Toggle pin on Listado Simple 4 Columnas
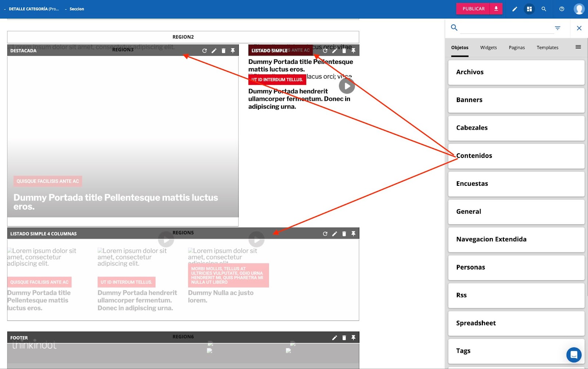 (353, 234)
